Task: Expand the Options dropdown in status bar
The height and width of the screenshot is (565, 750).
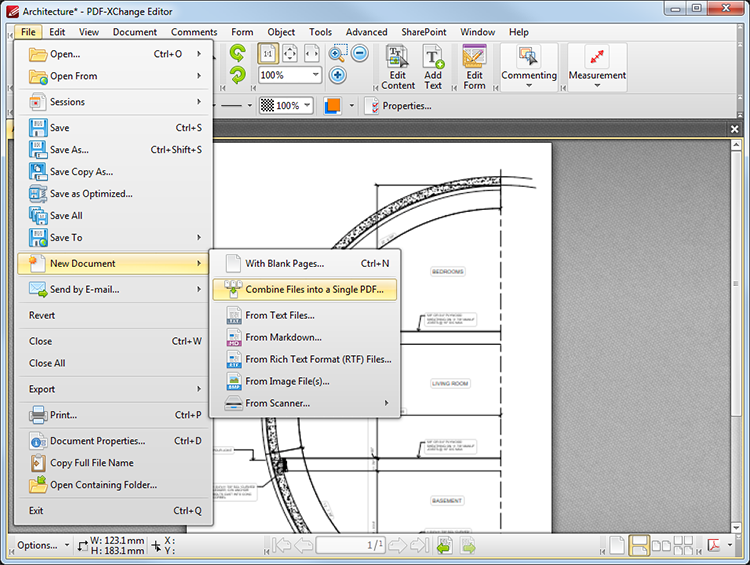Action: pyautogui.click(x=43, y=545)
